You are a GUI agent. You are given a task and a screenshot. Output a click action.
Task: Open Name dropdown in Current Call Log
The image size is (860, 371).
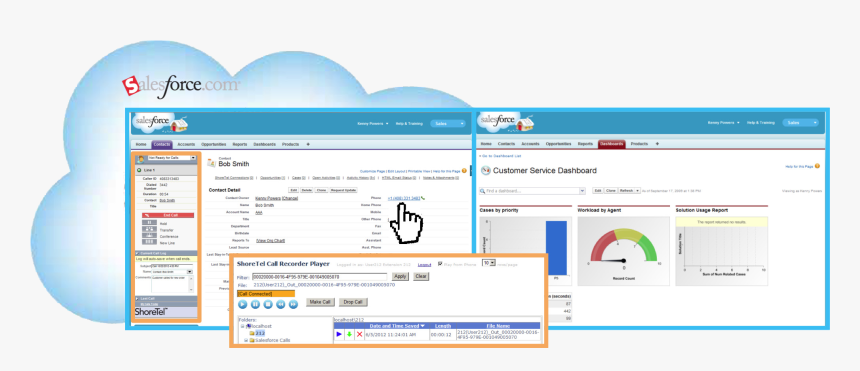pyautogui.click(x=190, y=272)
